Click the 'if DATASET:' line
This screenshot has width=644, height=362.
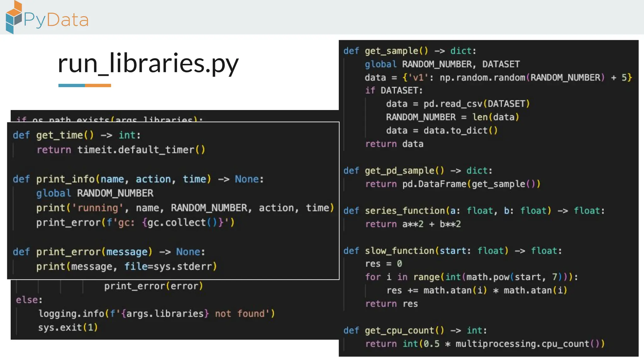[x=394, y=90]
